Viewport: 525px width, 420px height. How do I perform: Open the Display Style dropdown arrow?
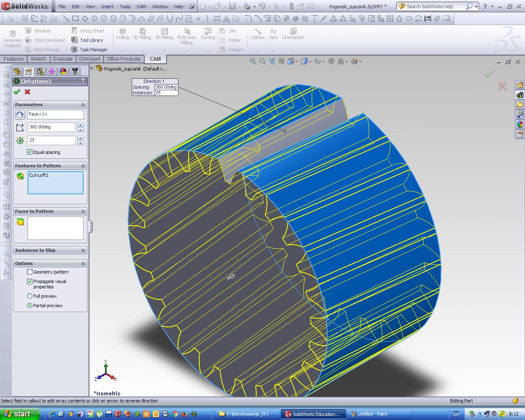[310, 62]
